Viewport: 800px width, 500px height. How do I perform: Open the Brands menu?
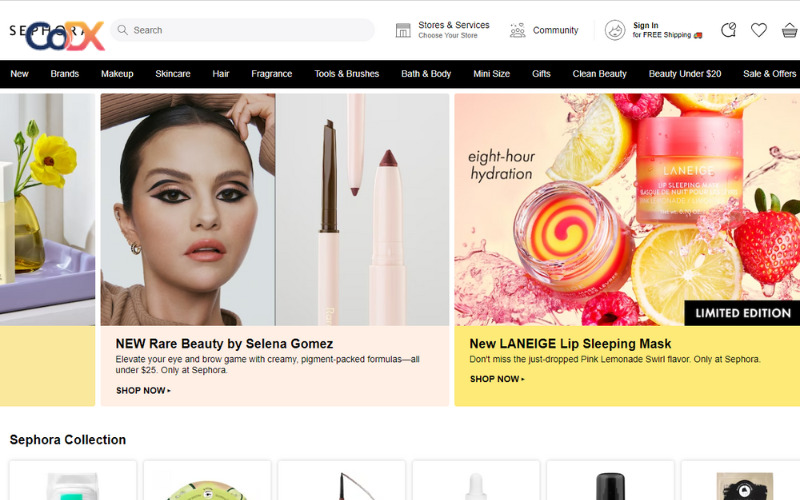tap(65, 74)
